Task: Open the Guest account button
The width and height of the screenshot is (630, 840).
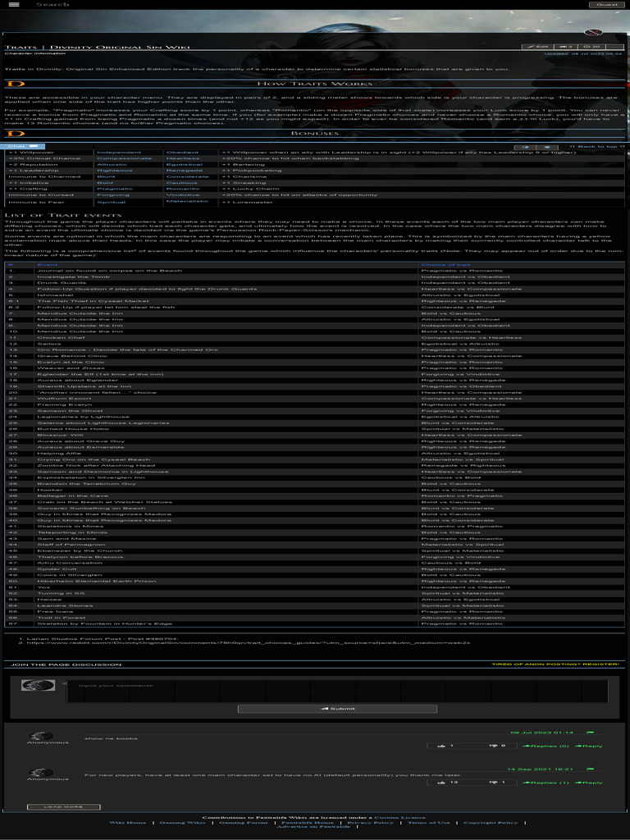Action: point(607,4)
